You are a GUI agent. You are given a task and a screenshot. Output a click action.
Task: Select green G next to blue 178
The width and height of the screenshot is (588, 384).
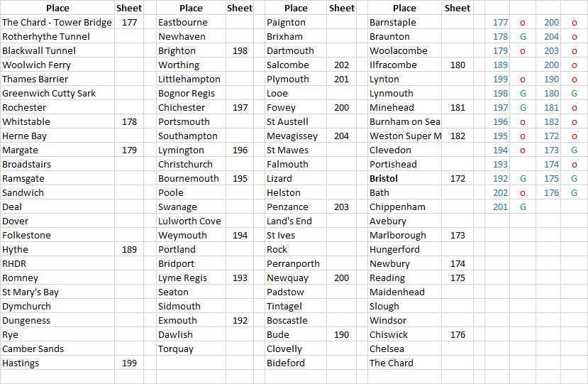(x=523, y=37)
